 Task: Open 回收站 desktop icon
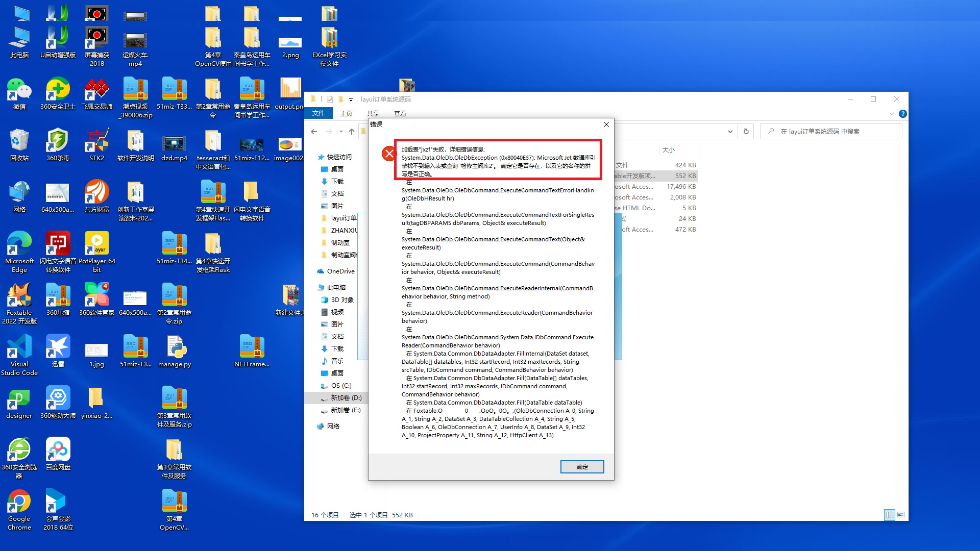point(19,145)
